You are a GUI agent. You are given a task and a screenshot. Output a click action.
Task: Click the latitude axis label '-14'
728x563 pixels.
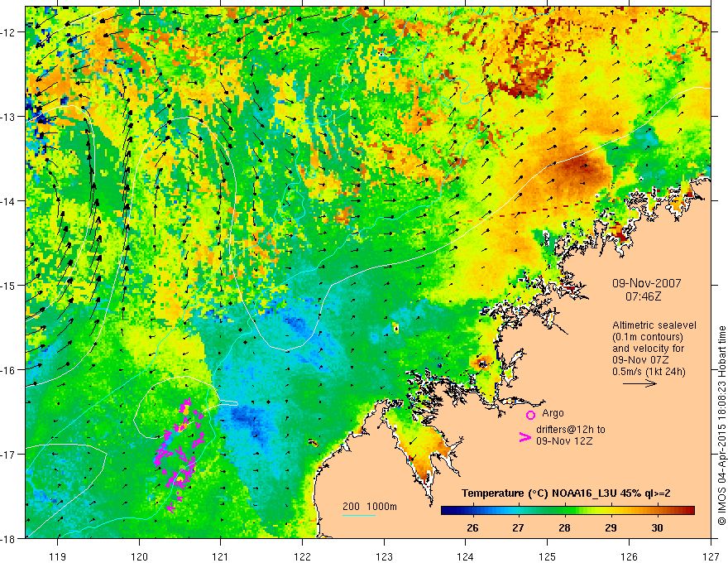[x=8, y=201]
